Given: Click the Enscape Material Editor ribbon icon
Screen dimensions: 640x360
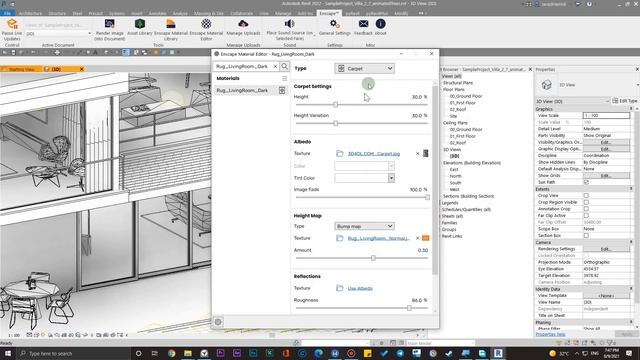Looking at the screenshot, I should 206,24.
